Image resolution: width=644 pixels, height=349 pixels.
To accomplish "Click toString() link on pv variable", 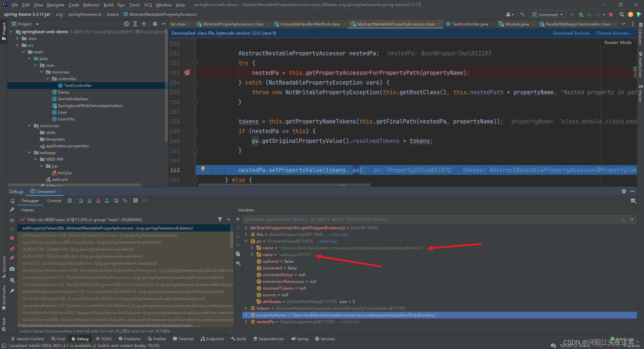I will [x=328, y=241].
